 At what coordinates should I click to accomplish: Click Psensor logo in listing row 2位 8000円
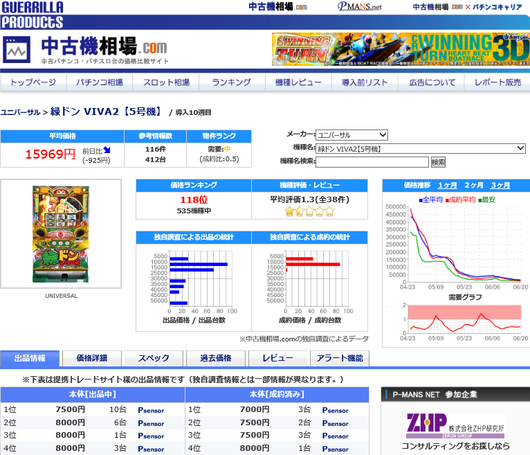click(151, 423)
